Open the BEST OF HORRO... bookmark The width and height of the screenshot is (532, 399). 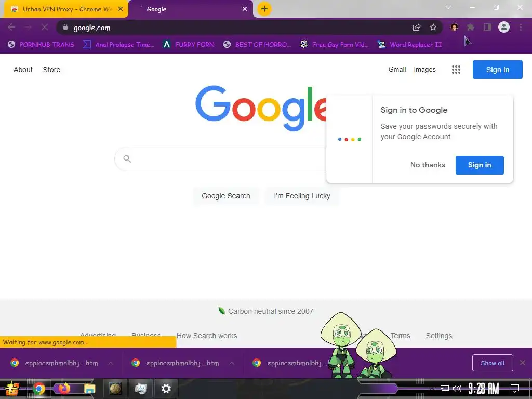[258, 45]
